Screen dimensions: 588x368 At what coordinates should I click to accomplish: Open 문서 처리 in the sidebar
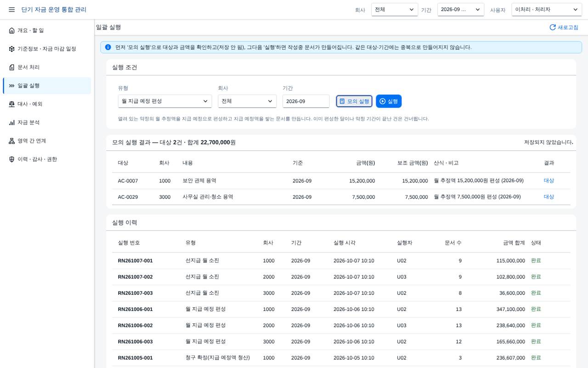click(x=47, y=67)
